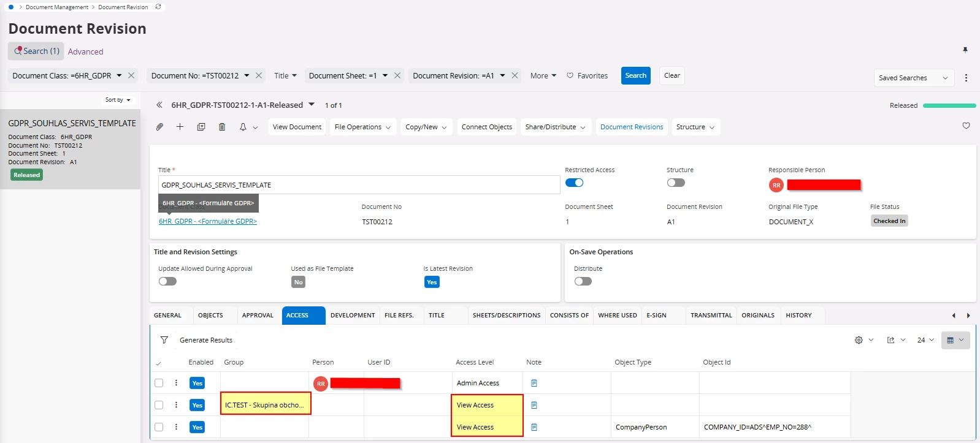Screen dimensions: 980x443
Task: Open the Saved Searches dropdown
Action: coord(913,78)
